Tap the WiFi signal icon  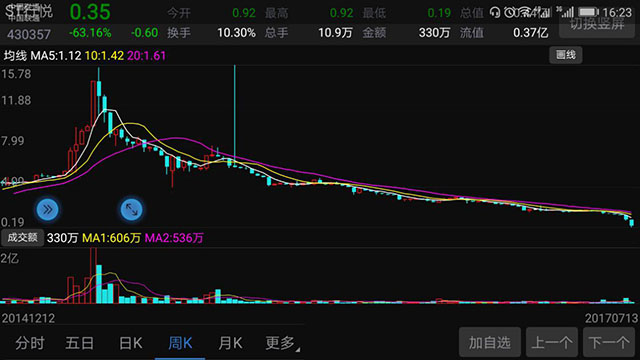click(x=525, y=13)
